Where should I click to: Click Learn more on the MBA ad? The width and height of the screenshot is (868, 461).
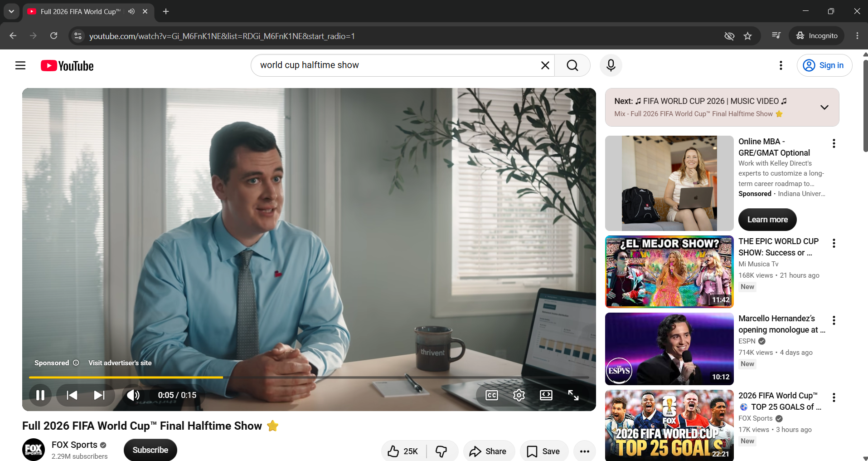767,220
